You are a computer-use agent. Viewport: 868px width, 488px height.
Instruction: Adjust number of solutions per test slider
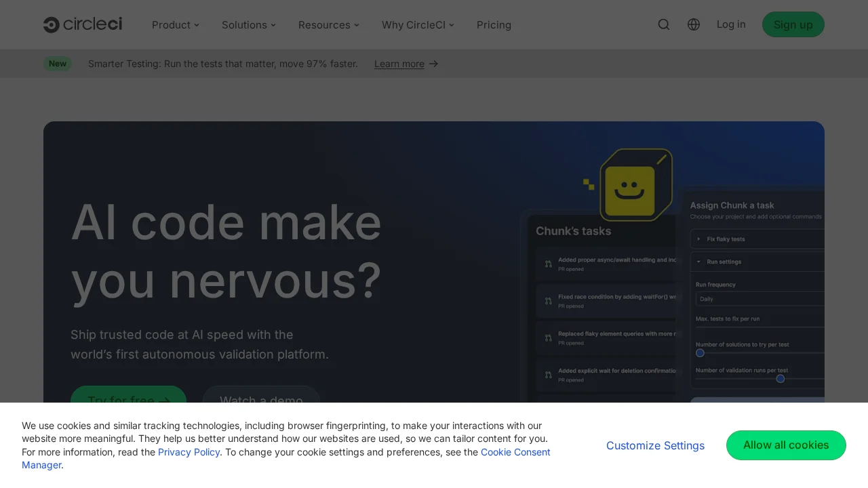click(700, 352)
